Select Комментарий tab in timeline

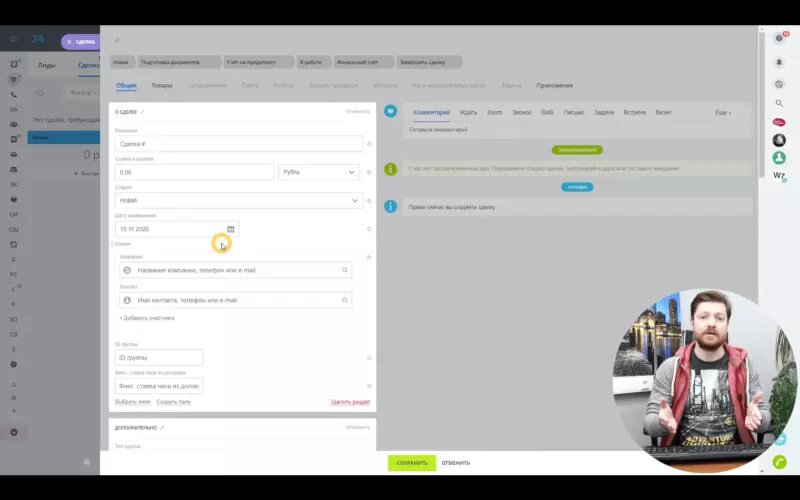point(431,112)
